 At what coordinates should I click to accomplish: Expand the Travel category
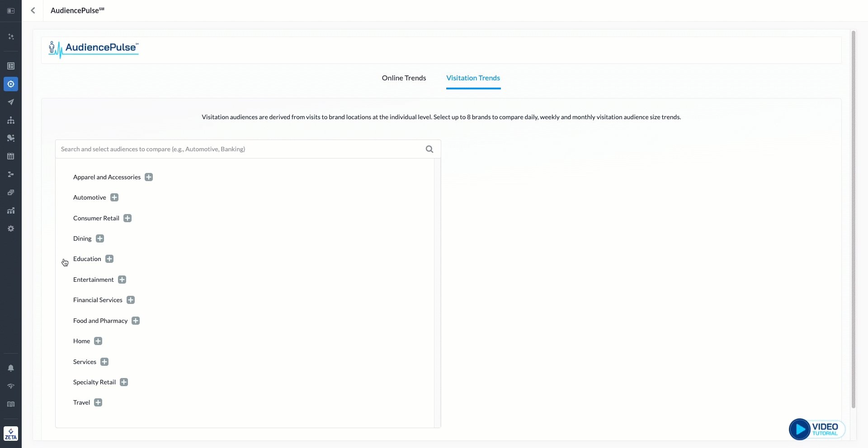(x=98, y=402)
